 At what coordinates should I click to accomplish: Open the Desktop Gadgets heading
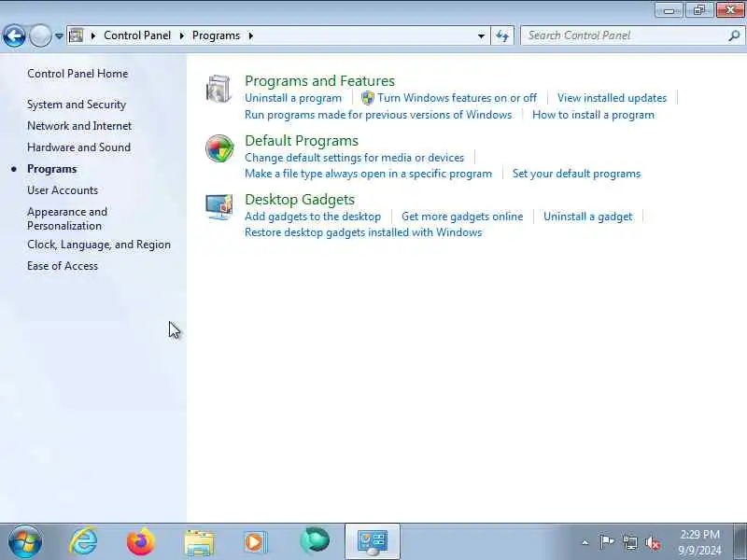(x=300, y=200)
